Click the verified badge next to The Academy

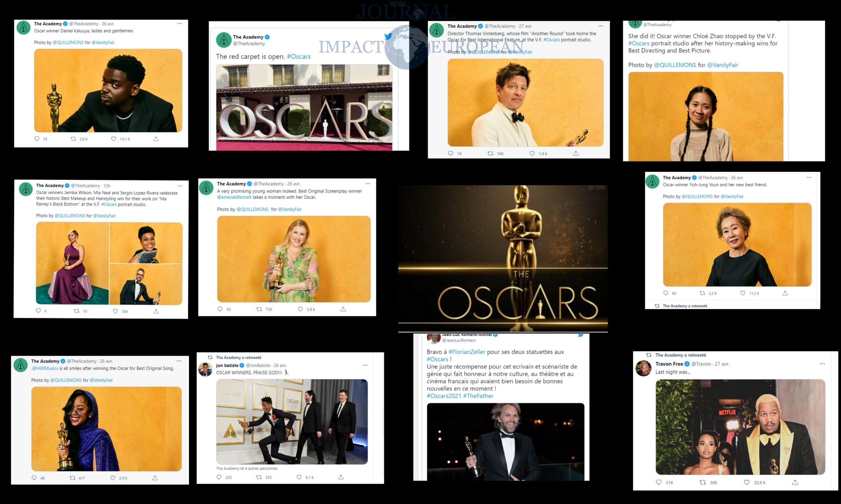click(x=65, y=23)
